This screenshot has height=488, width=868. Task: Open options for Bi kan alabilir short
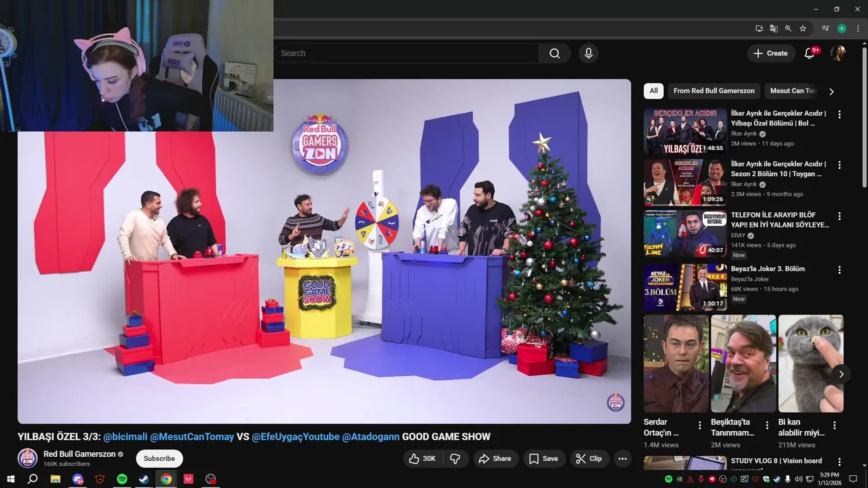click(834, 426)
